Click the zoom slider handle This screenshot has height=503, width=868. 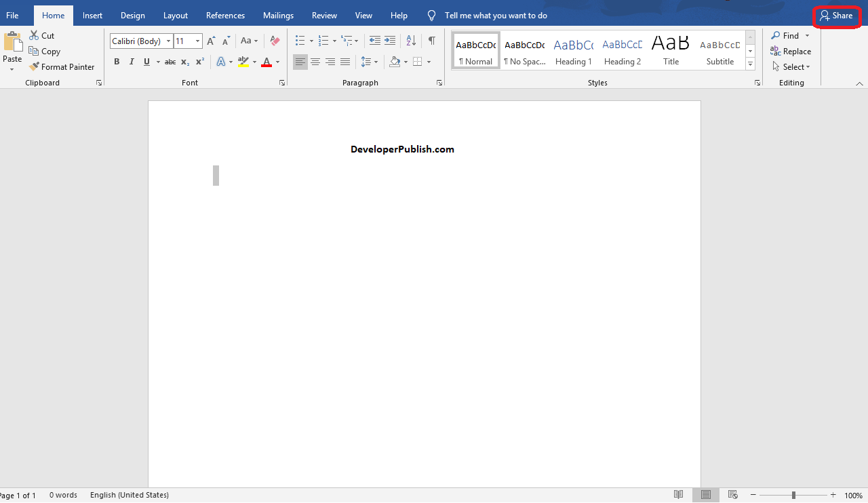793,496
